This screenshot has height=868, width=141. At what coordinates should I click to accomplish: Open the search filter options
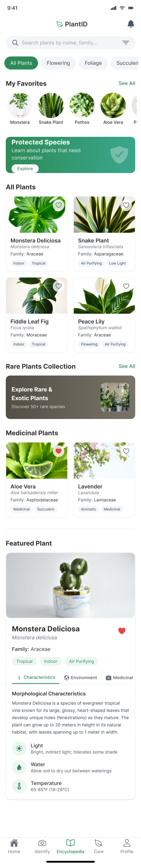click(125, 43)
